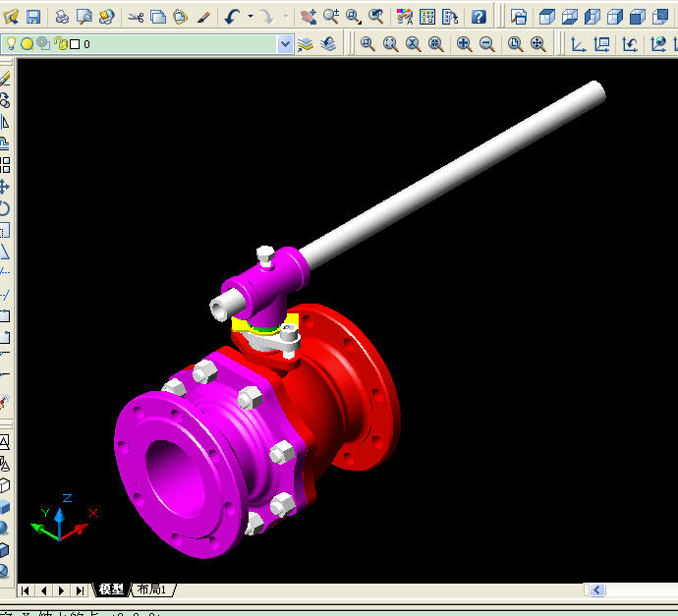Viewport: 678px width, 616px height.
Task: Select the Erase tool in the left toolbar
Action: point(5,79)
